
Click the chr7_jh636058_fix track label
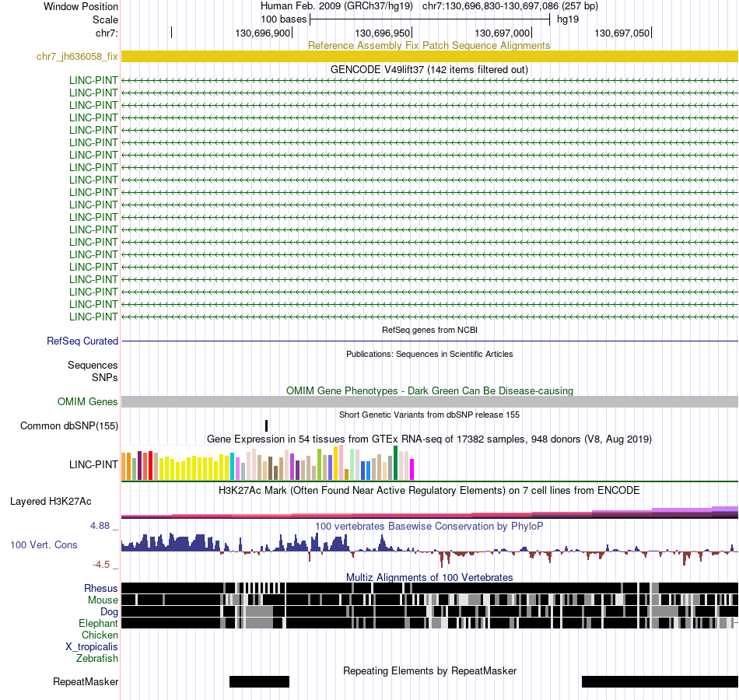click(77, 57)
